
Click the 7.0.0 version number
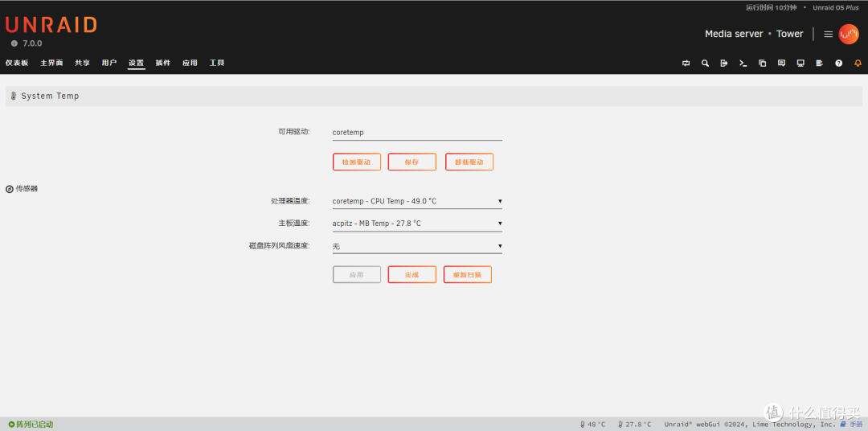32,43
